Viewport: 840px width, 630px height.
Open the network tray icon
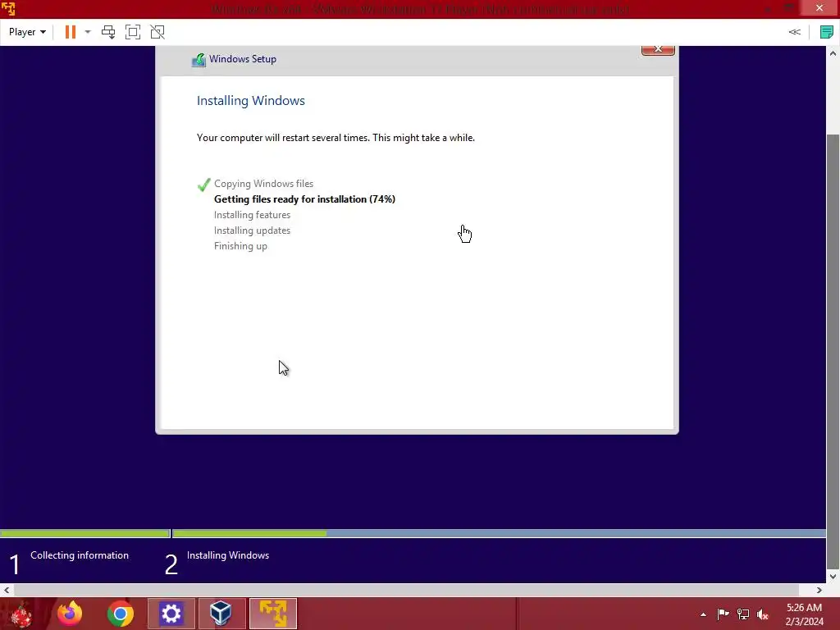(743, 614)
